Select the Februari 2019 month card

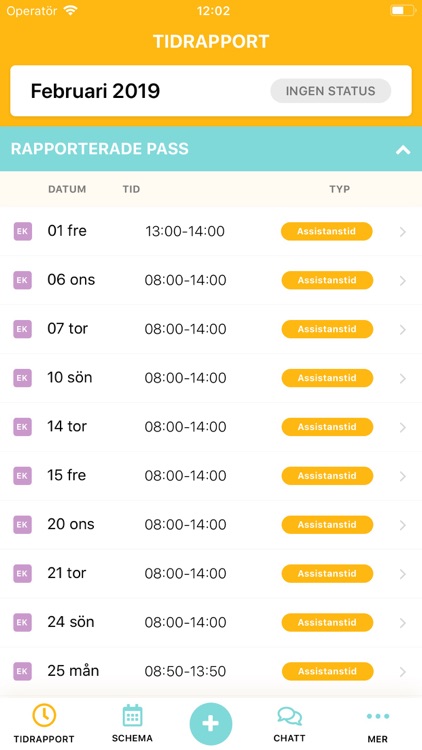tap(211, 91)
